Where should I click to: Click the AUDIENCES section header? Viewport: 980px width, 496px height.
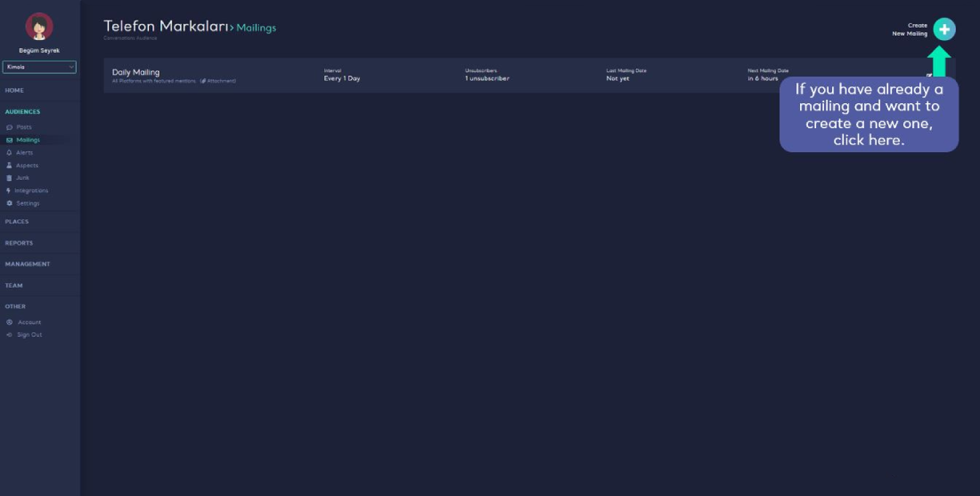tap(22, 112)
